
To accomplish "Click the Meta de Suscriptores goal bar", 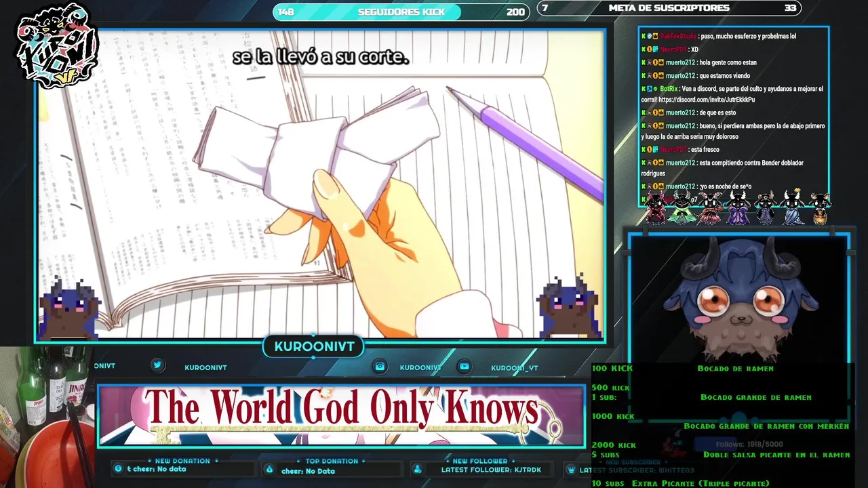I will (x=669, y=8).
